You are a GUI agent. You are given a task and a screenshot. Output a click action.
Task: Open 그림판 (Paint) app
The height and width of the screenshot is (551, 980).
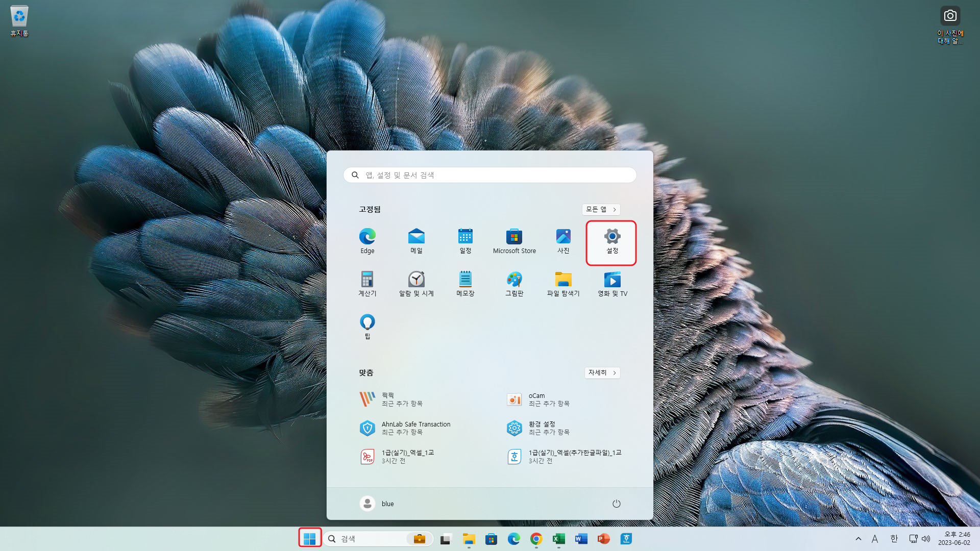(514, 284)
